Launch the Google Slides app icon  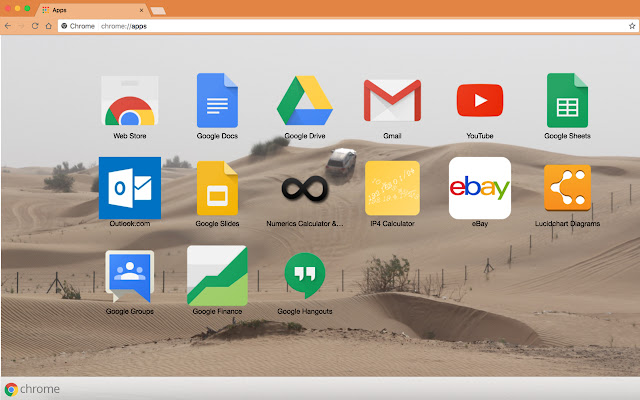[x=217, y=188]
